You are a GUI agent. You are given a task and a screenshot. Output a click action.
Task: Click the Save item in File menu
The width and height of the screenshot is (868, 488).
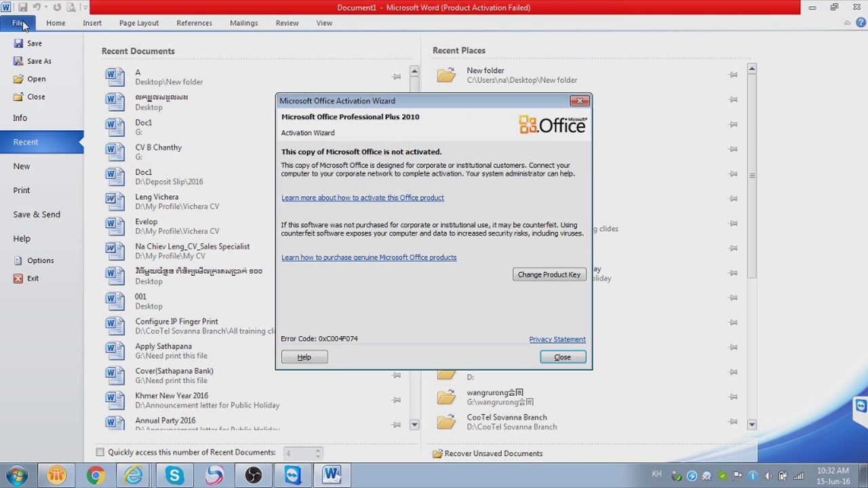(x=28, y=43)
